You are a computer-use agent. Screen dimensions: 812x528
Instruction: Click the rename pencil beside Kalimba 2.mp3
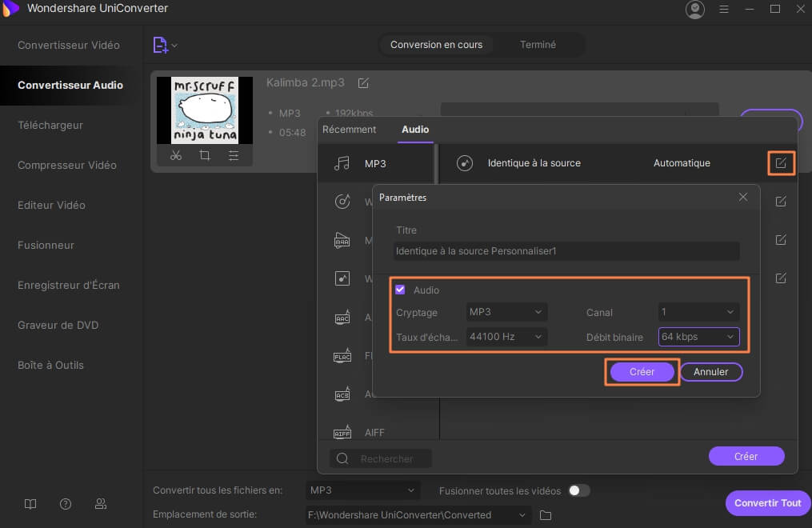point(363,83)
